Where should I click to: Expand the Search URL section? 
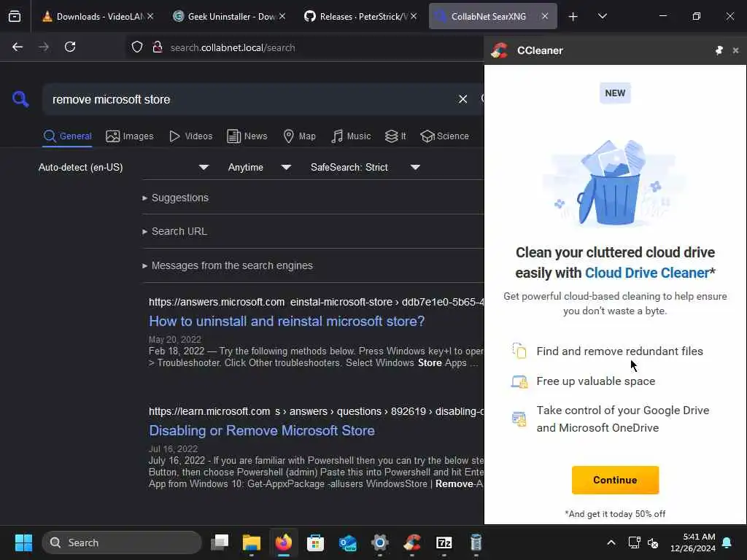pyautogui.click(x=174, y=231)
